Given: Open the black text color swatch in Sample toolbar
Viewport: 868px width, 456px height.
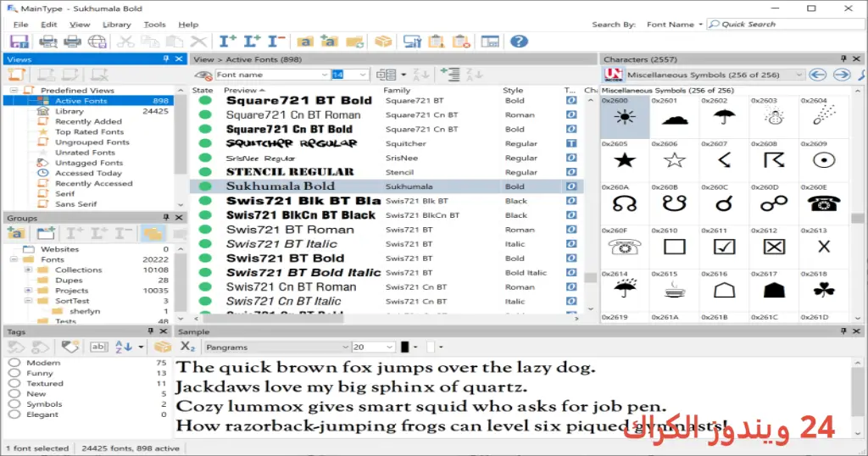Looking at the screenshot, I should [x=404, y=347].
